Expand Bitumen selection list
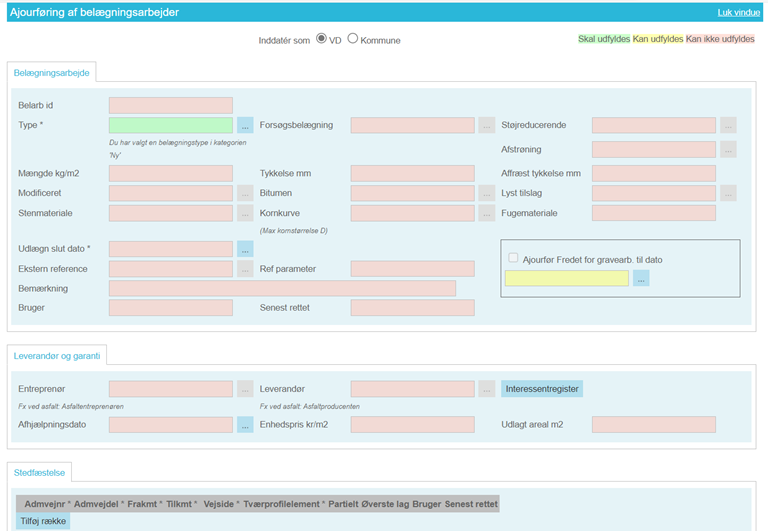 (487, 193)
